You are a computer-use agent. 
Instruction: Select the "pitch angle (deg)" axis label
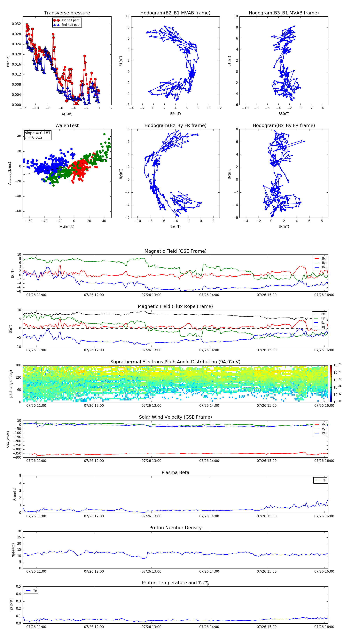11,384
